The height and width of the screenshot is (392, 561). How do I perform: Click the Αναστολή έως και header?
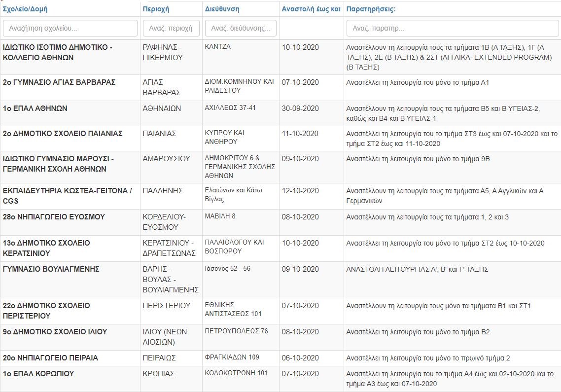(311, 9)
